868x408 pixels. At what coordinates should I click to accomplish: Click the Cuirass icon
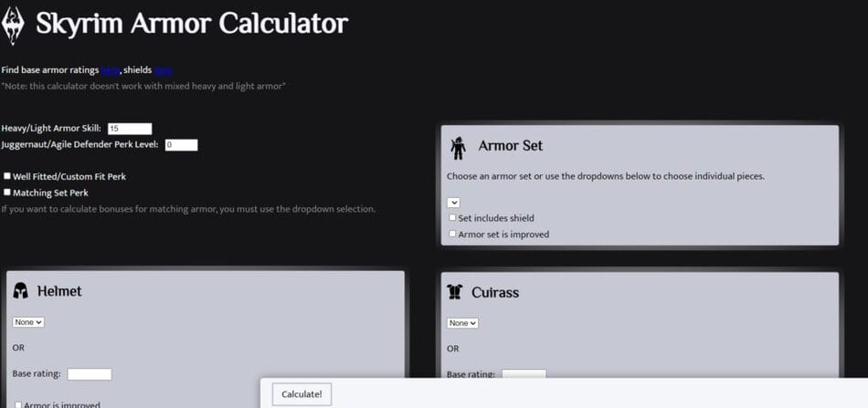click(x=454, y=292)
